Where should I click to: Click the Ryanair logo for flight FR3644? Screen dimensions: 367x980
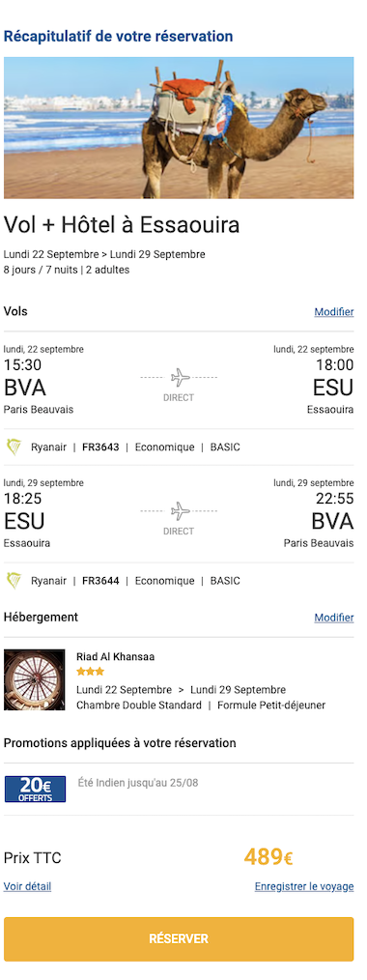14,581
